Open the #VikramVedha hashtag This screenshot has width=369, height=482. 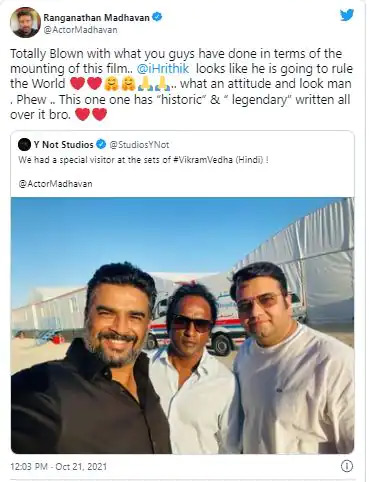pos(203,160)
